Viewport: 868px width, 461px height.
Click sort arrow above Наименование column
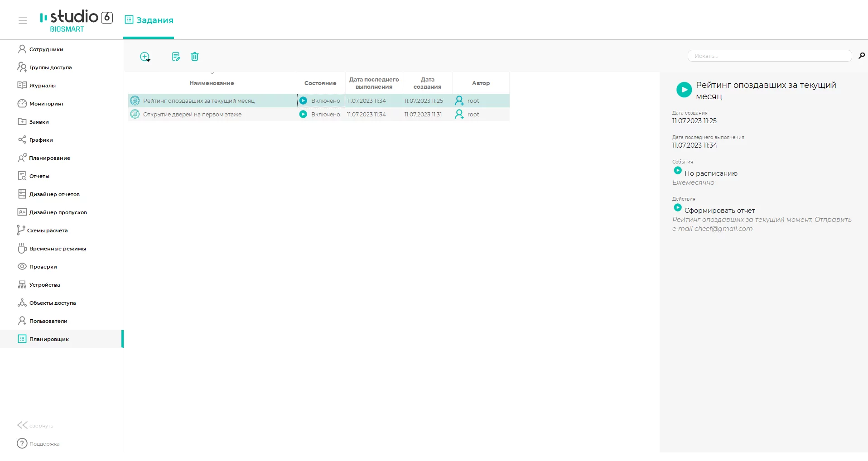pyautogui.click(x=212, y=73)
